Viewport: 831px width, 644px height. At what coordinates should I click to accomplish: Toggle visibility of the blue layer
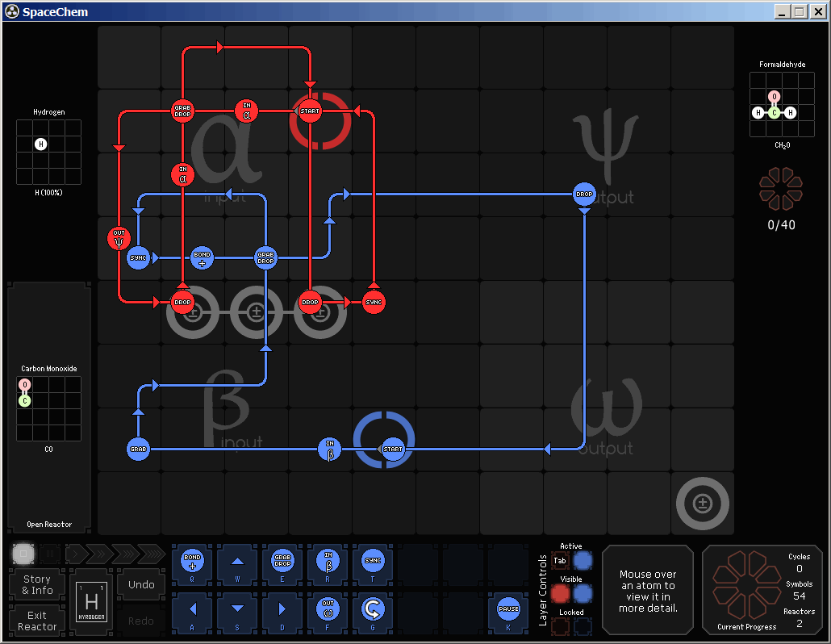click(583, 593)
